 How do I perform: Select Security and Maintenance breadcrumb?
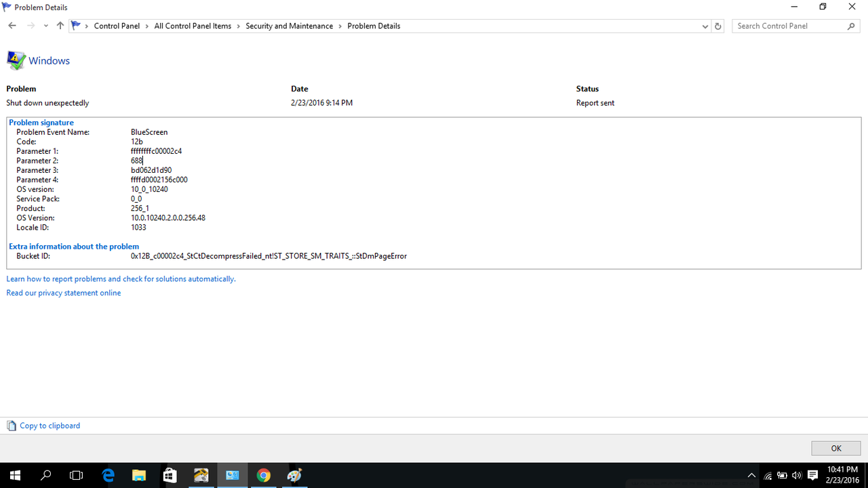pyautogui.click(x=289, y=26)
